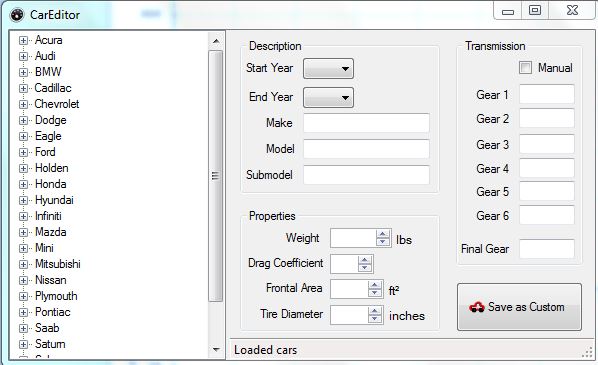Select Saturn in the car list

[50, 344]
